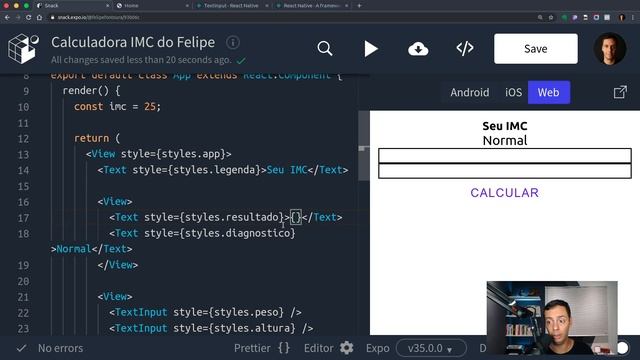Viewport: 640px width, 360px height.
Task: Open the browser three-dot menu
Action: [x=633, y=18]
